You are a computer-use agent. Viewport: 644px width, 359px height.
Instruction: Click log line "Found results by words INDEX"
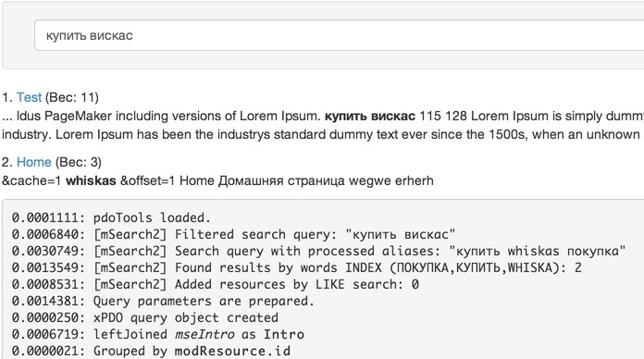tap(296, 267)
